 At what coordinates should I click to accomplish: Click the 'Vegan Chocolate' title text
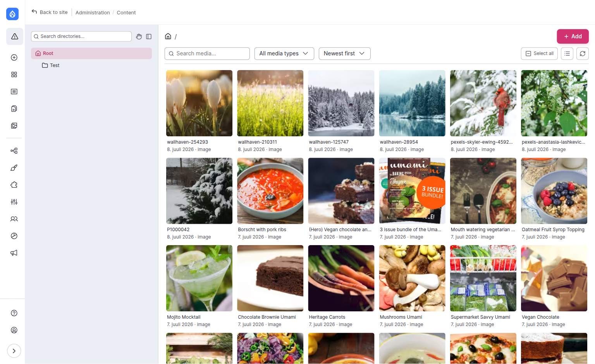540,317
